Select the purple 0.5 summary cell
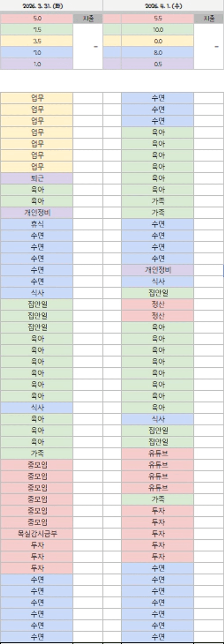 (158, 64)
